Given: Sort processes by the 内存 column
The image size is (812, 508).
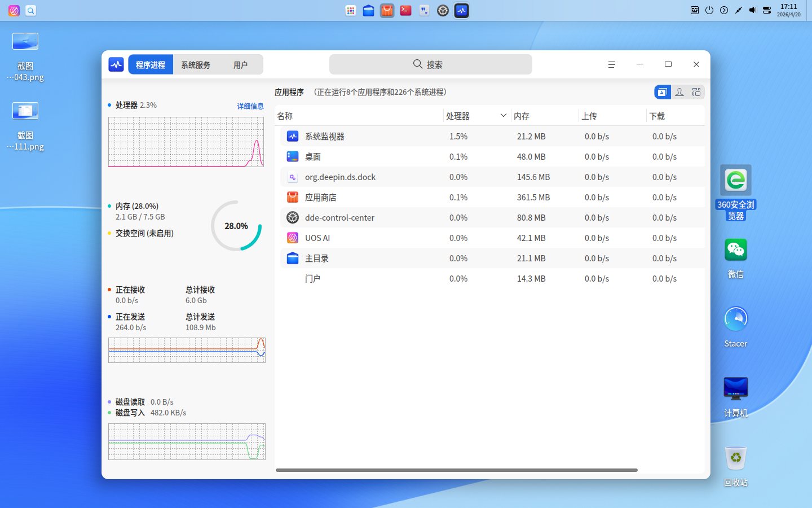Looking at the screenshot, I should click(x=521, y=115).
